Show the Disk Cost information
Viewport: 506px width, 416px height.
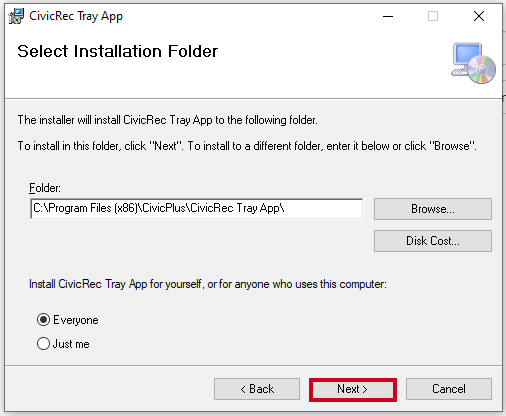[x=433, y=241]
